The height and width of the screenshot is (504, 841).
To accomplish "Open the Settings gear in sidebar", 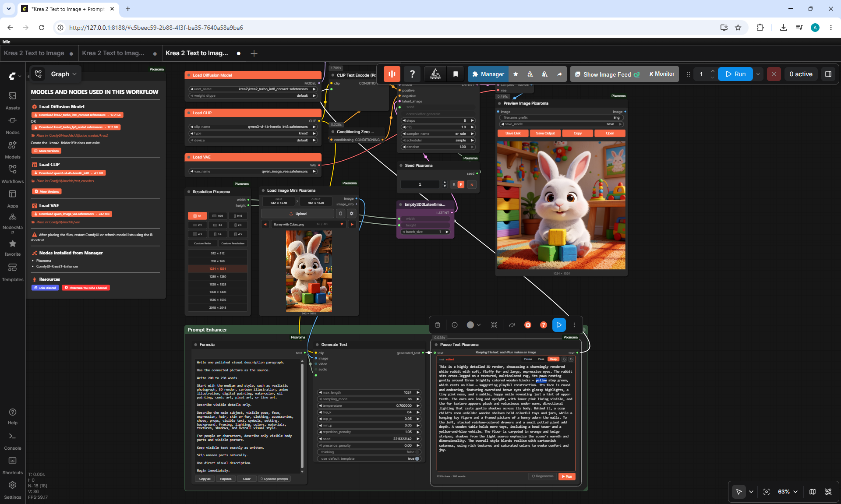I will (12, 490).
